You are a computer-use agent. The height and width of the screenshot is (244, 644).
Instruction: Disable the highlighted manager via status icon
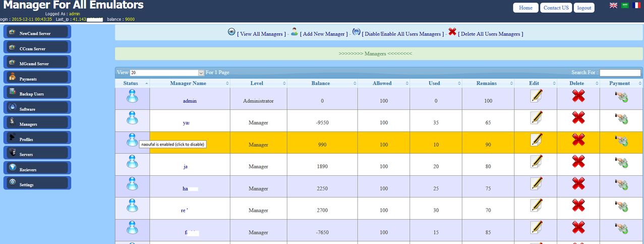point(132,139)
